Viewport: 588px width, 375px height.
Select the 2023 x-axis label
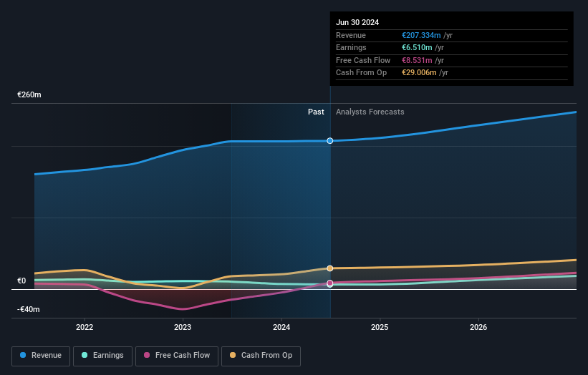click(x=183, y=327)
